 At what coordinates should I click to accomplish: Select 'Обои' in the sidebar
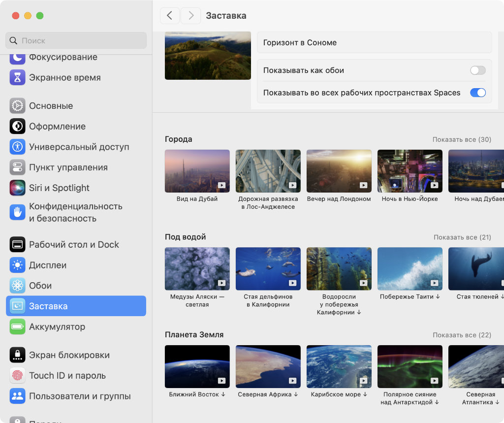[40, 286]
